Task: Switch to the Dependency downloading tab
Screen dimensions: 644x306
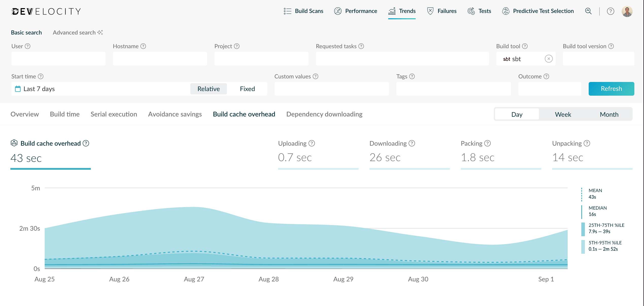Action: (324, 114)
